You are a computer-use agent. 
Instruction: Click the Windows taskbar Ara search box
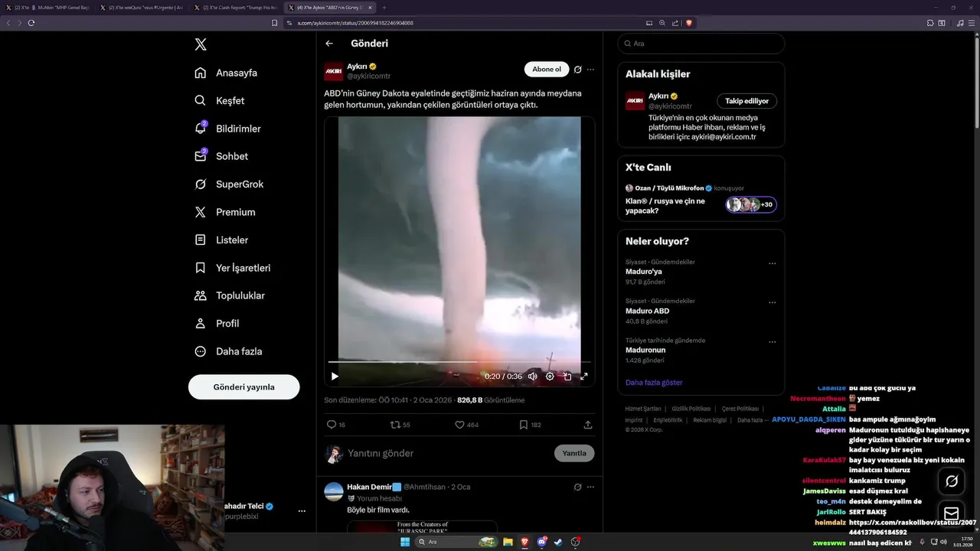457,542
